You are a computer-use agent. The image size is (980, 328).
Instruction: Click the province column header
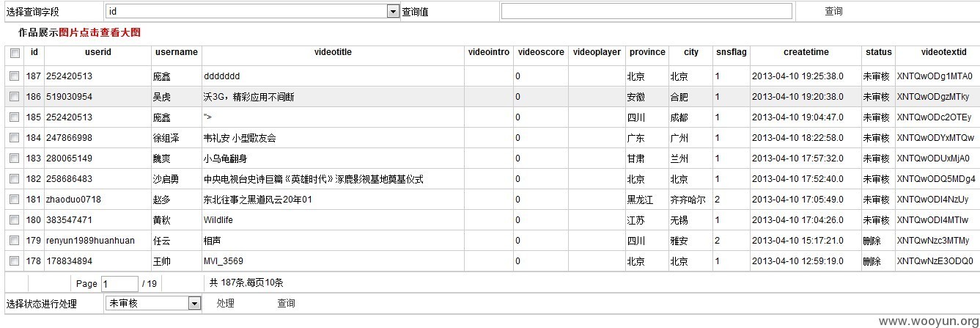647,52
